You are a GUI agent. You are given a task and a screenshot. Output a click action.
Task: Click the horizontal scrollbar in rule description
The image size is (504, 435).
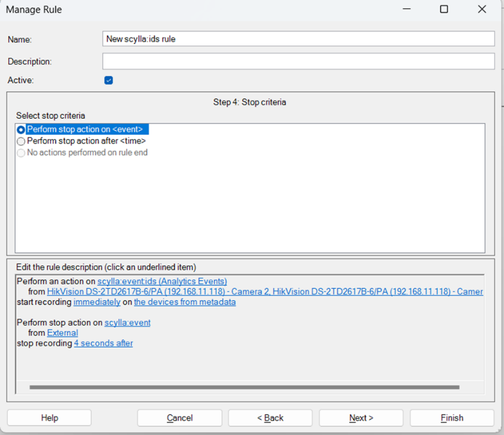(244, 387)
